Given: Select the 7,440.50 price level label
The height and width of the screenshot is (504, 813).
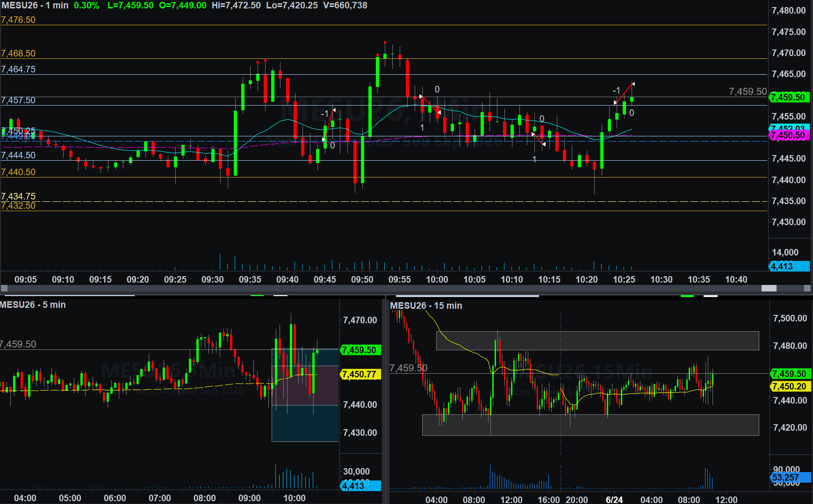Looking at the screenshot, I should point(18,172).
